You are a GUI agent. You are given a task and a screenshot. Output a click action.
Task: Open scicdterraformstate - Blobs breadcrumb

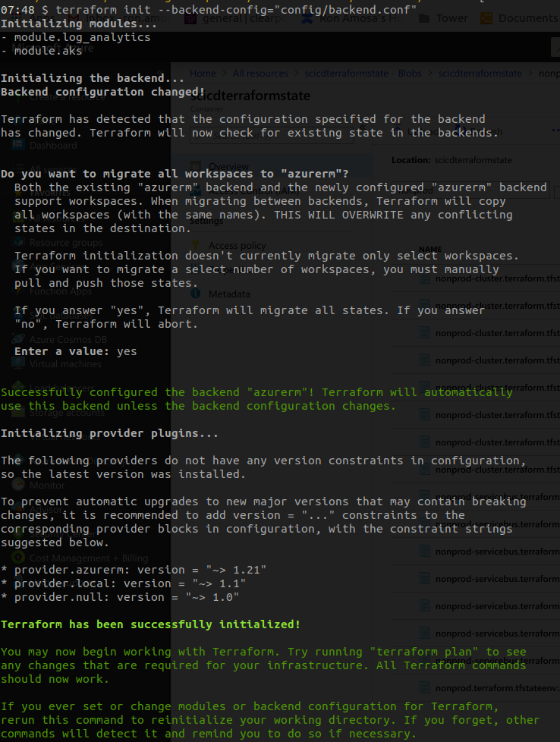[x=363, y=74]
